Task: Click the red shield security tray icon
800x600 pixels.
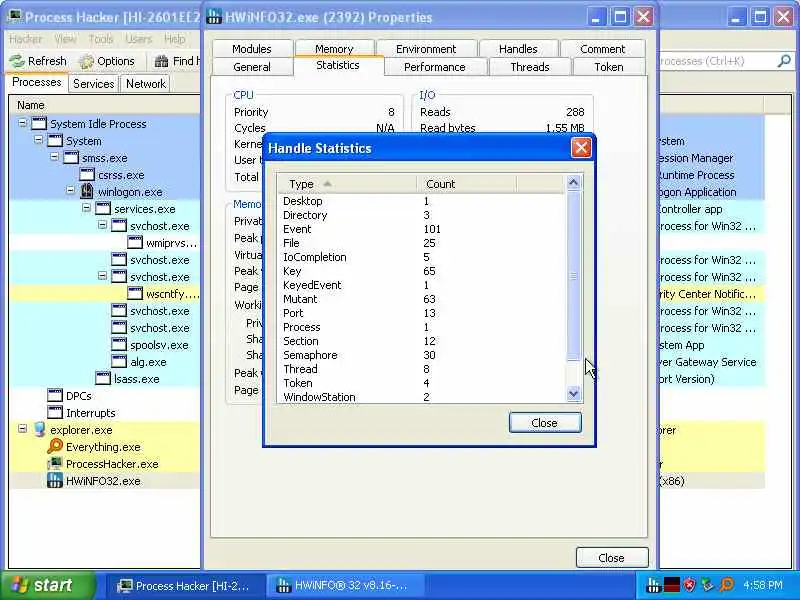Action: [689, 585]
